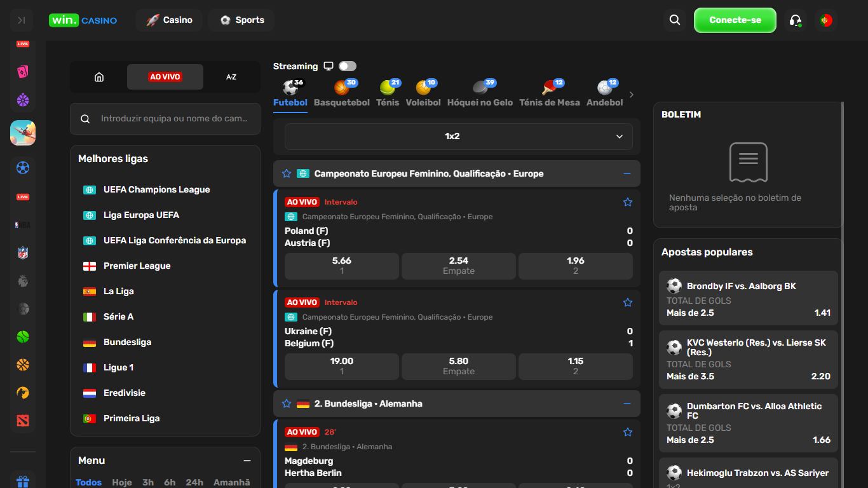Click the home icon in navigation
This screenshot has height=488, width=868.
tap(99, 77)
